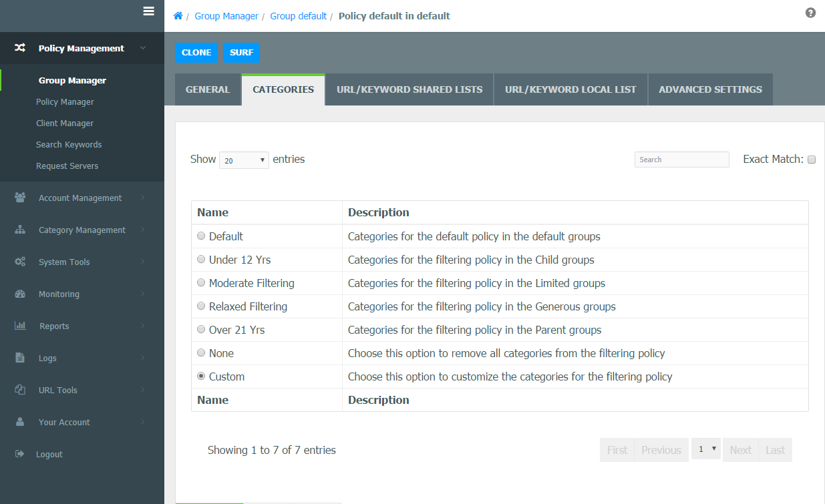Click the Clone button
The height and width of the screenshot is (504, 825).
(x=196, y=53)
